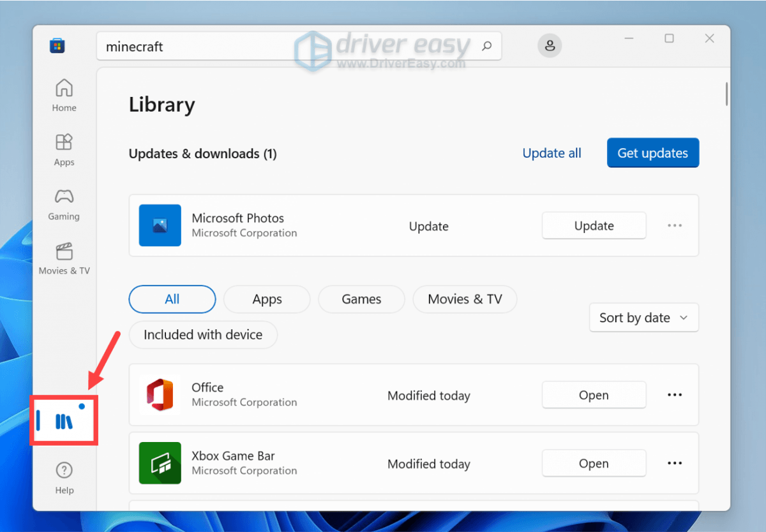Click the Office app icon
Image resolution: width=766 pixels, height=532 pixels.
pyautogui.click(x=160, y=395)
